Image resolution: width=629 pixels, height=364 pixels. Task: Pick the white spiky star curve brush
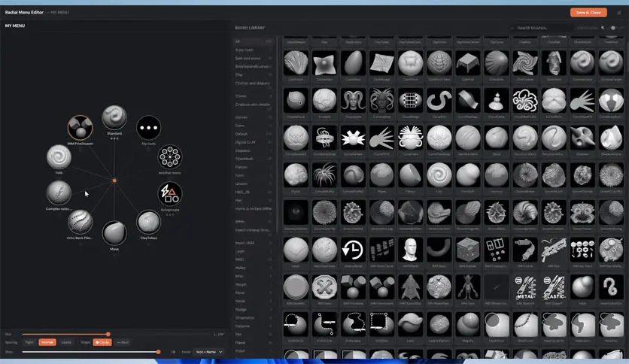353,138
